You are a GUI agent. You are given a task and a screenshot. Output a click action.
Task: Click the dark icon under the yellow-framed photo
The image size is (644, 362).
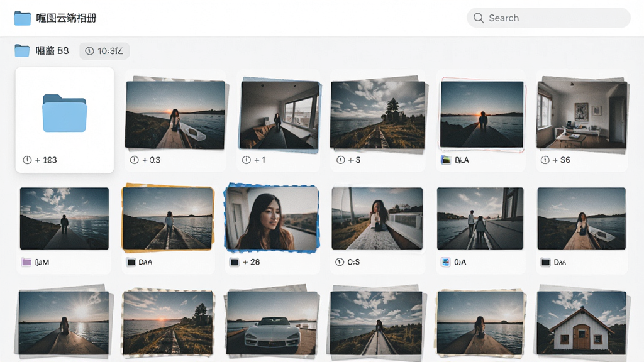pos(131,262)
